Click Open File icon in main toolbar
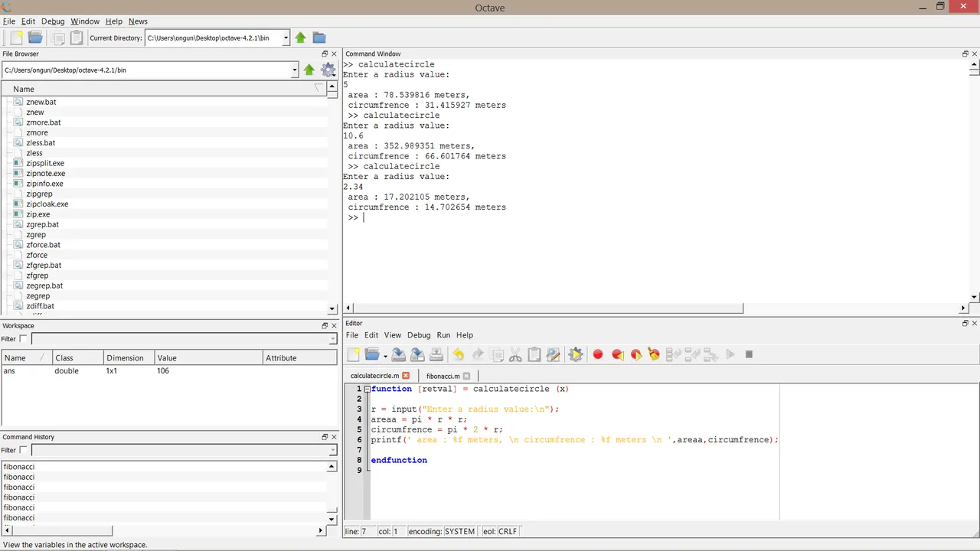Screen dimensions: 980x551 35,37
